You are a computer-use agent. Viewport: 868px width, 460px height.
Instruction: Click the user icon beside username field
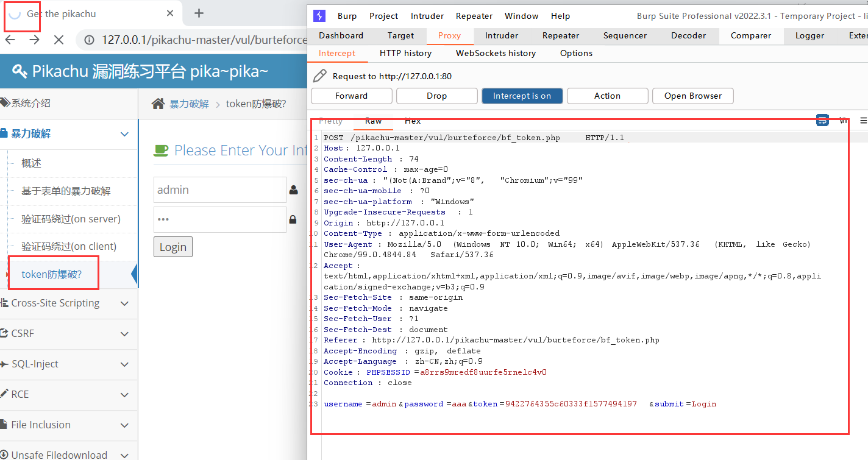294,190
